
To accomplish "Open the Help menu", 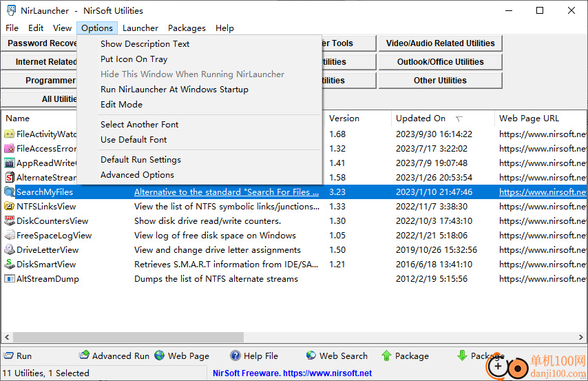I will [x=224, y=28].
